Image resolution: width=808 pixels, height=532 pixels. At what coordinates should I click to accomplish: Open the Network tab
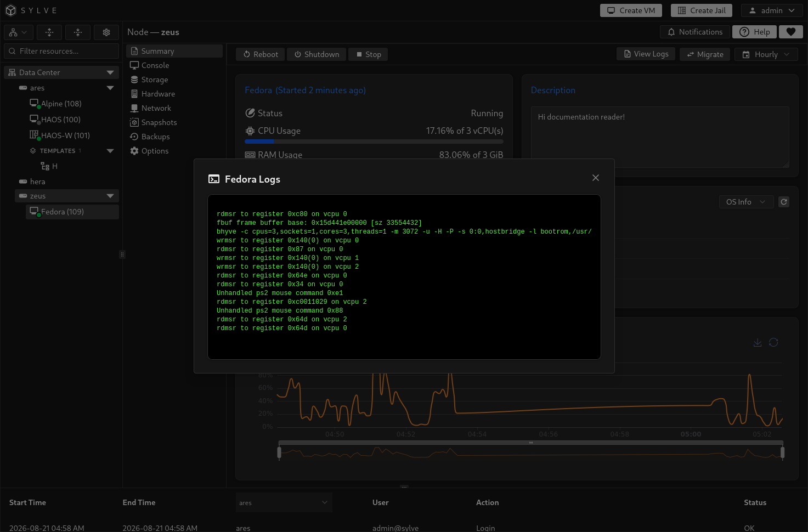click(x=174, y=108)
